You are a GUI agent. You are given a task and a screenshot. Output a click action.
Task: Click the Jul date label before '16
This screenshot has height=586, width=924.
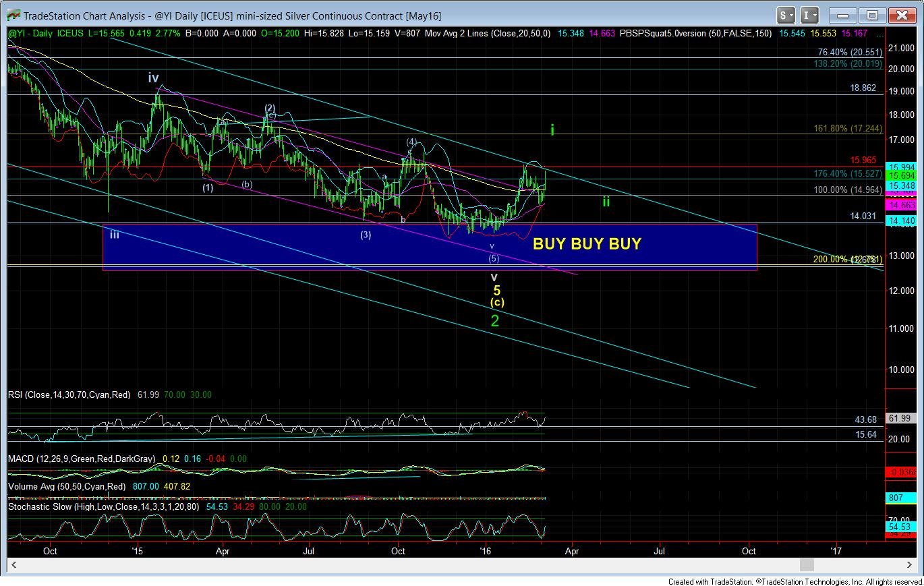click(x=310, y=550)
